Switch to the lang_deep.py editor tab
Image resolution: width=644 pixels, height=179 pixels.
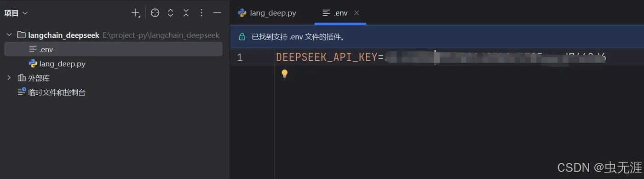point(267,13)
